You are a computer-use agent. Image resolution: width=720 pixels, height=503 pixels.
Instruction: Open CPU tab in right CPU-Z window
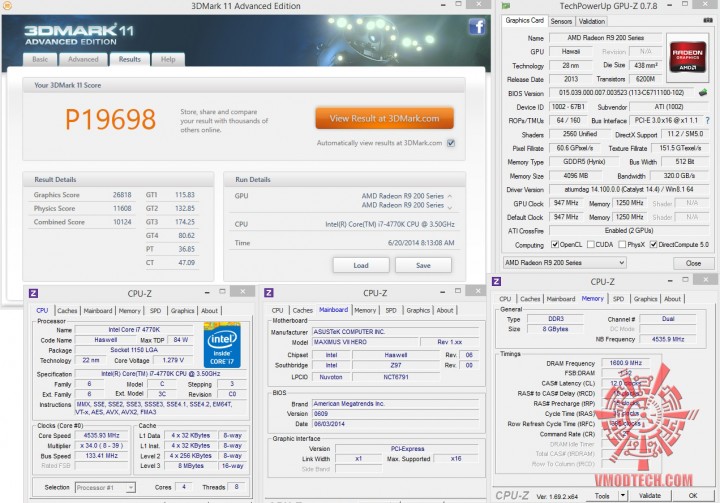[x=505, y=299]
